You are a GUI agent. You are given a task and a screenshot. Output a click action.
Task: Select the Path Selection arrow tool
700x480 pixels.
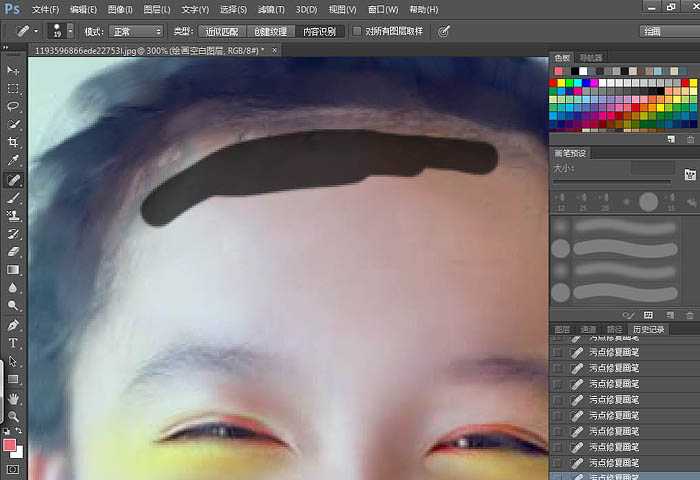click(13, 361)
